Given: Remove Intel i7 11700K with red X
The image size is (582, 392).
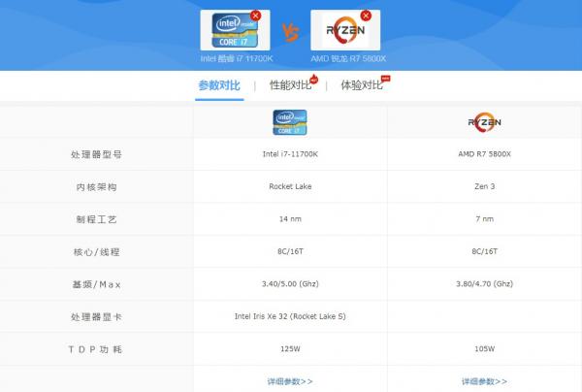Looking at the screenshot, I should (x=255, y=16).
